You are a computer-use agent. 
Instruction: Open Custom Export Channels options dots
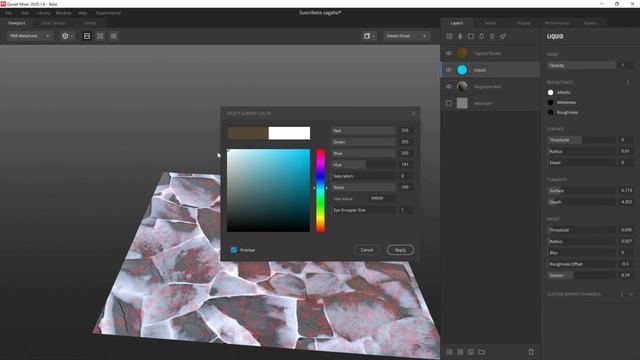coord(622,294)
